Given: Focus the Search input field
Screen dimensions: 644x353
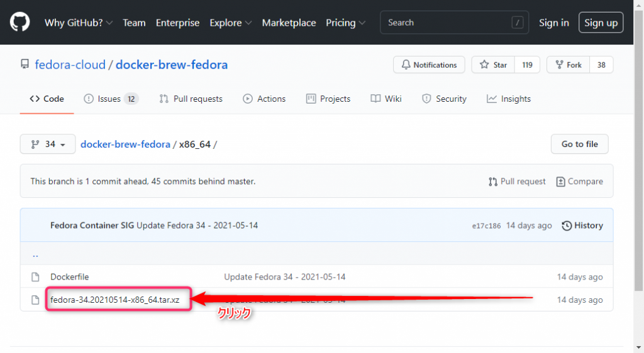Looking at the screenshot, I should (x=454, y=23).
